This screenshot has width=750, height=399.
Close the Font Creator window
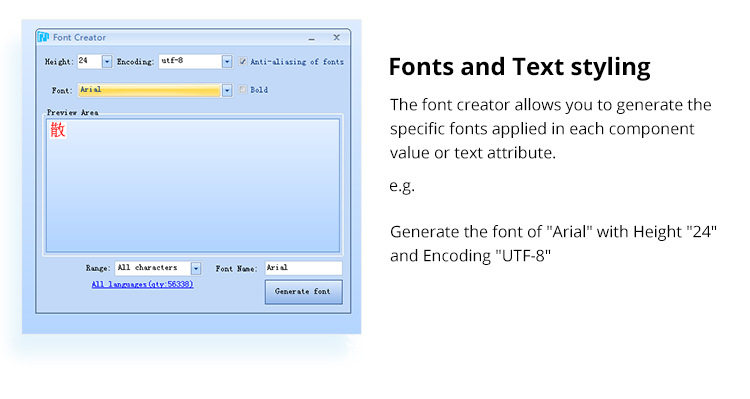tap(337, 37)
